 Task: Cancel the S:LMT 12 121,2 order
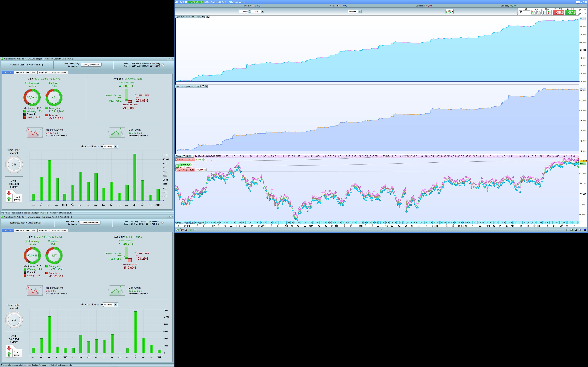pos(205,160)
